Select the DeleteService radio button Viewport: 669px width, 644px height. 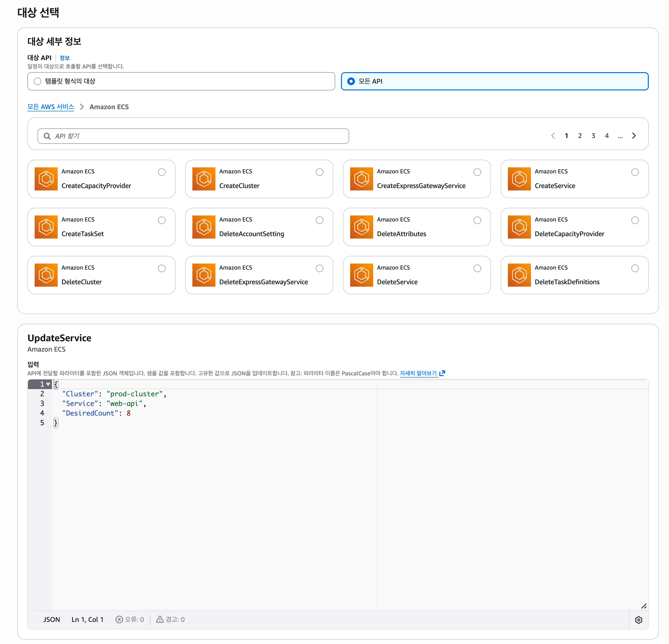pyautogui.click(x=477, y=268)
